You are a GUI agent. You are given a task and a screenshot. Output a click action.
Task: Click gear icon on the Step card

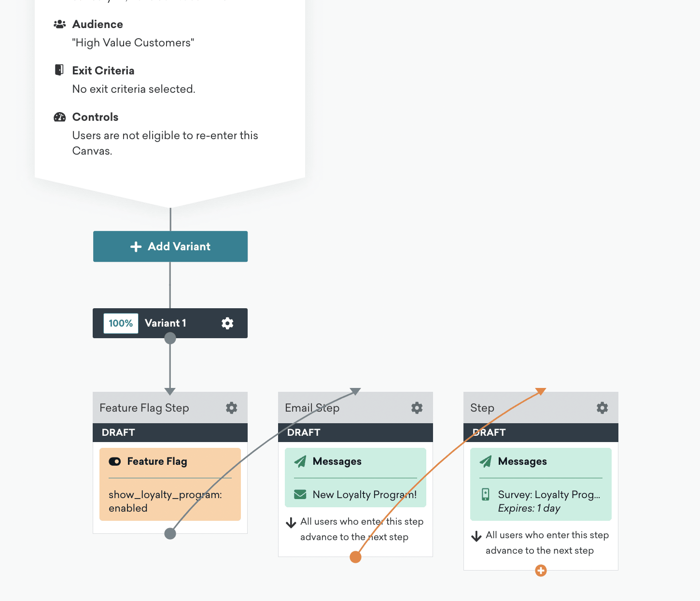602,408
